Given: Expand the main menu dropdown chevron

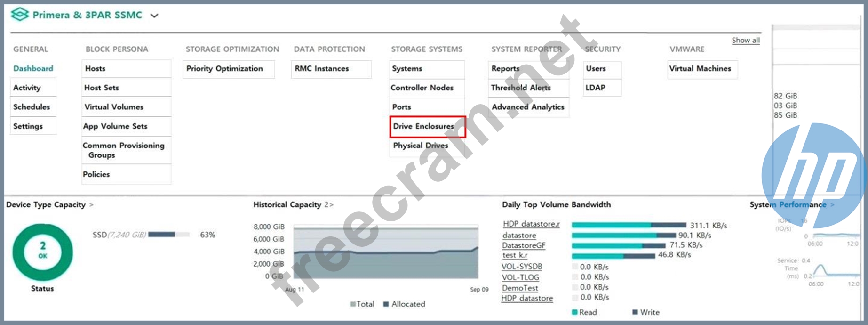Looking at the screenshot, I should [x=154, y=16].
